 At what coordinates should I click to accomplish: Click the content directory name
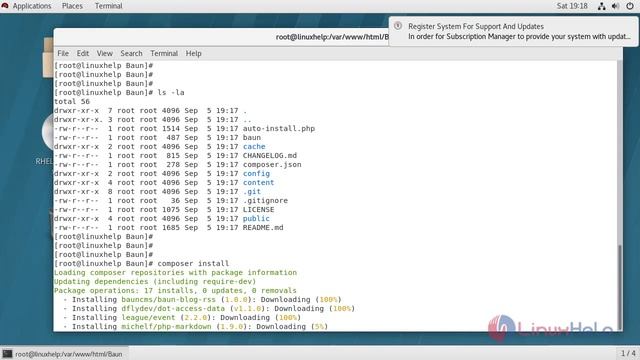click(258, 182)
